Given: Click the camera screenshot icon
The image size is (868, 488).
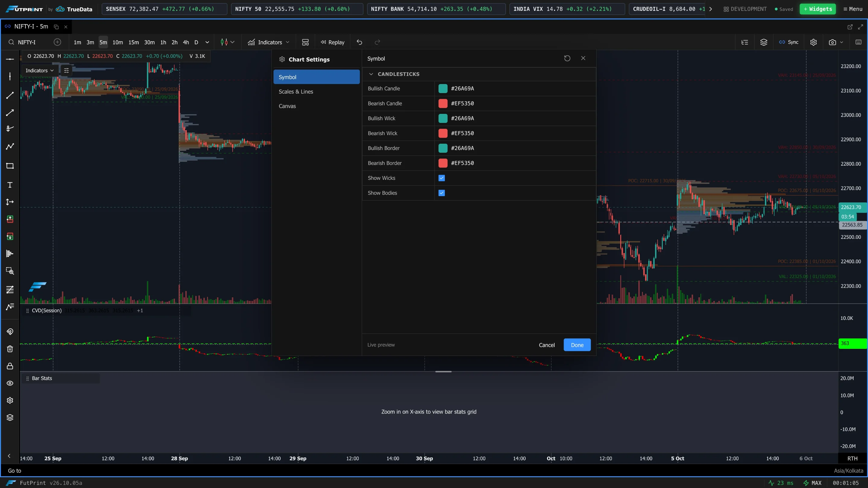Looking at the screenshot, I should (x=832, y=42).
